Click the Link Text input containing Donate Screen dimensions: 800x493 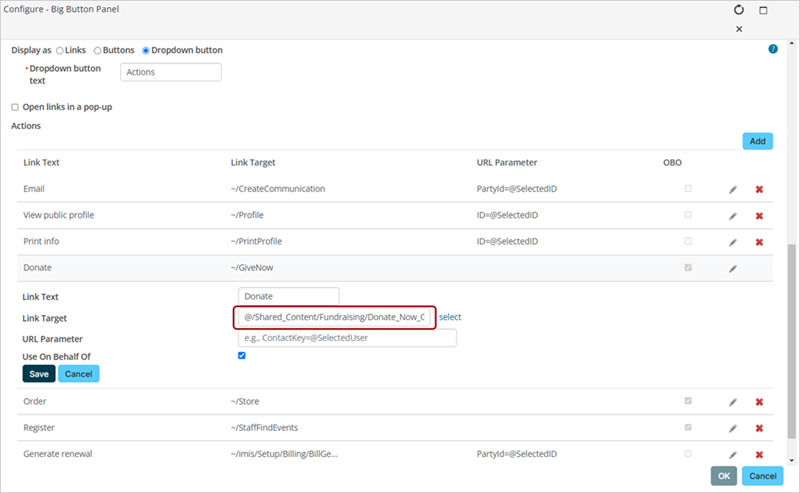point(288,296)
